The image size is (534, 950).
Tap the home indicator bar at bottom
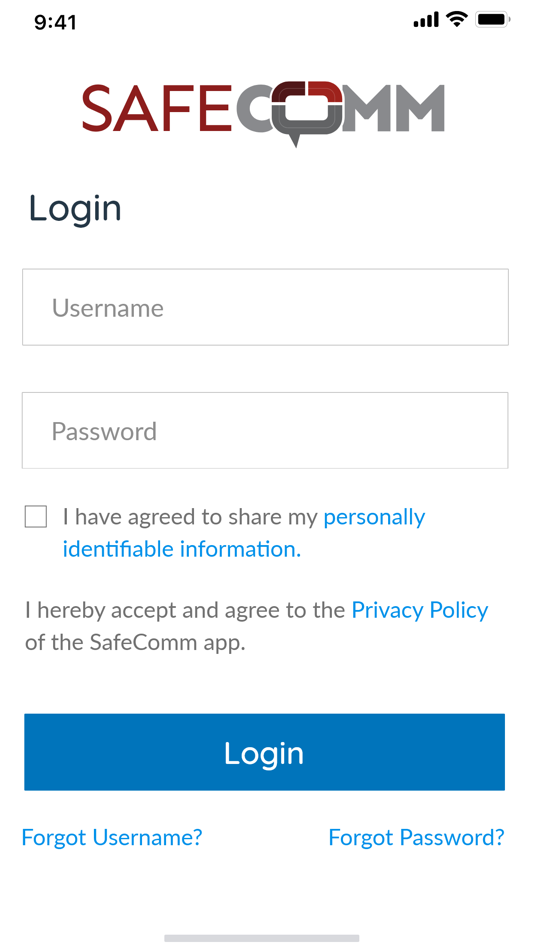[x=262, y=938]
